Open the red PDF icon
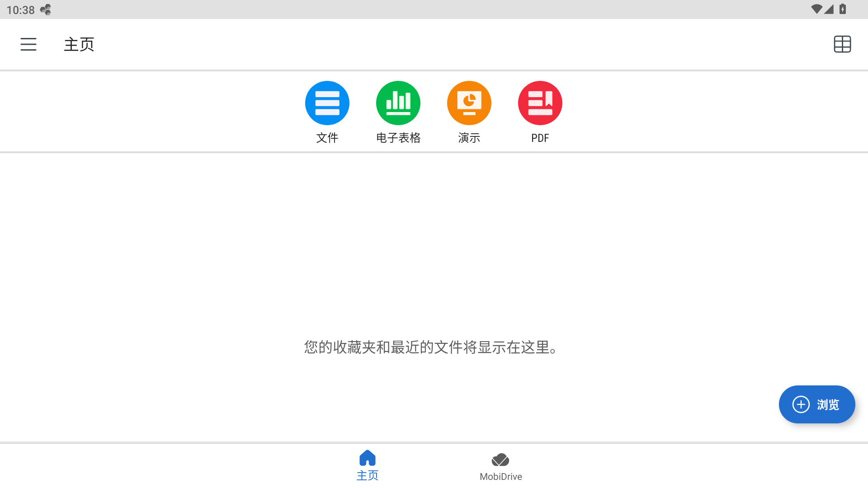 point(540,103)
